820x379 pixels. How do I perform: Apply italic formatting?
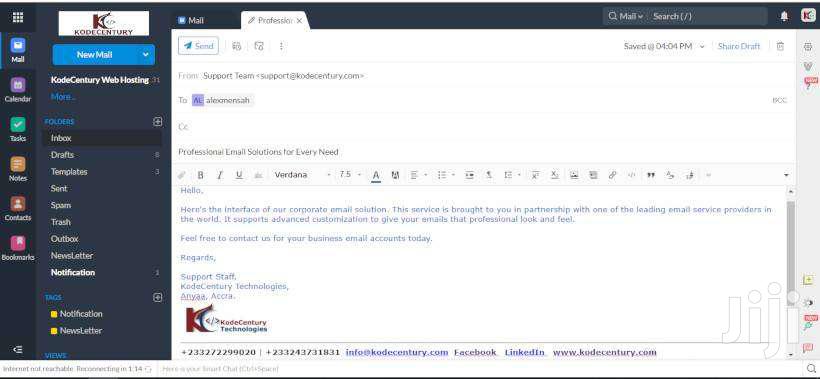point(220,175)
